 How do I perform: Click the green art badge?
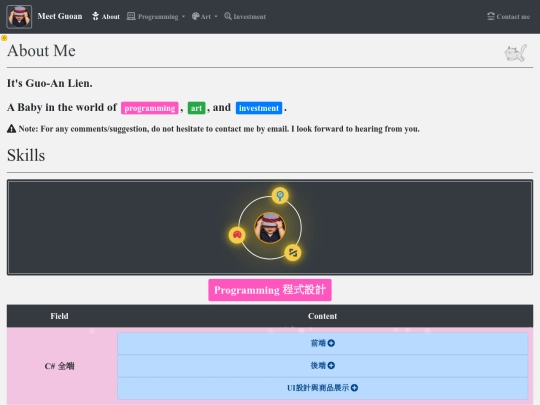(x=196, y=108)
